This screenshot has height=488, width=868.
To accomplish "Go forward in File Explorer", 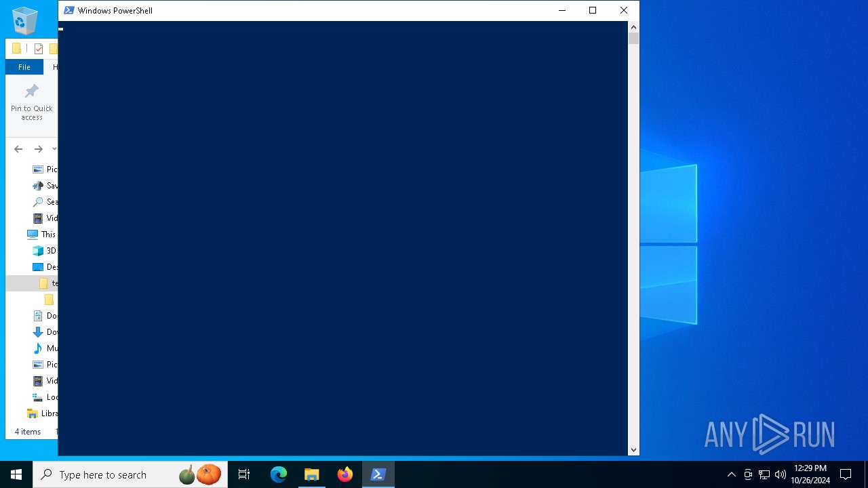I will coord(38,149).
